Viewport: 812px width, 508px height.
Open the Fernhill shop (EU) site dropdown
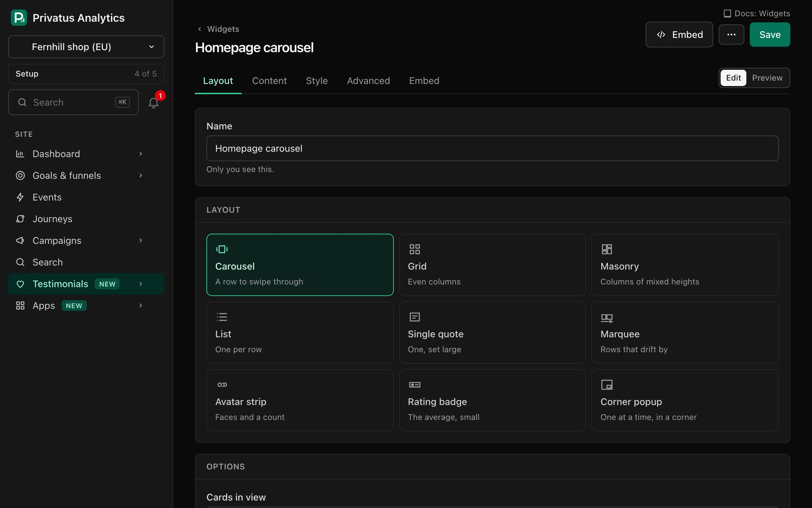coord(86,47)
